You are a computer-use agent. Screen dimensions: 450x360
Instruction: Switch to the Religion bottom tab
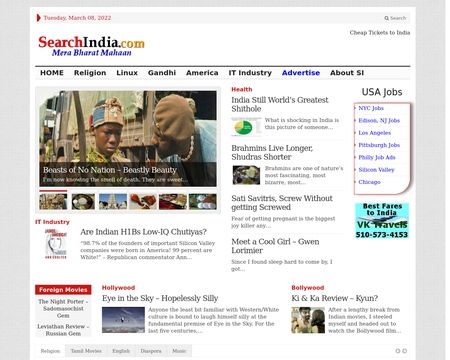coord(50,351)
